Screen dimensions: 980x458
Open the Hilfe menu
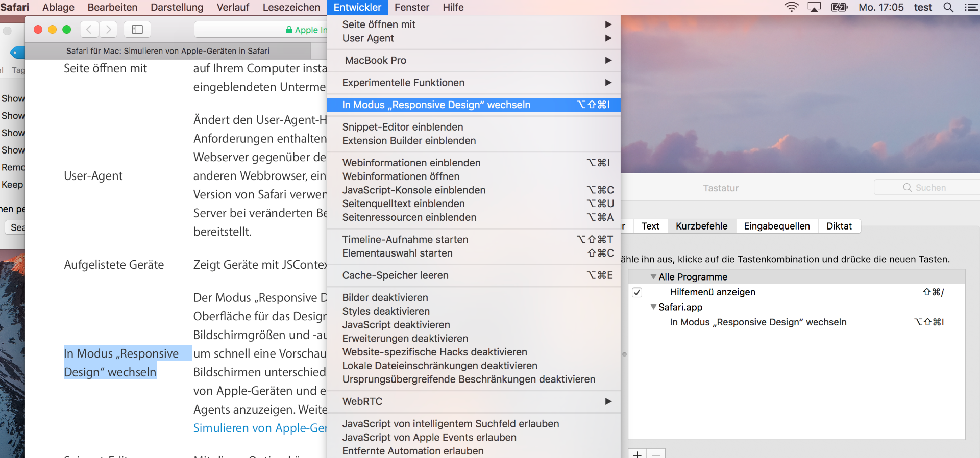pyautogui.click(x=453, y=7)
